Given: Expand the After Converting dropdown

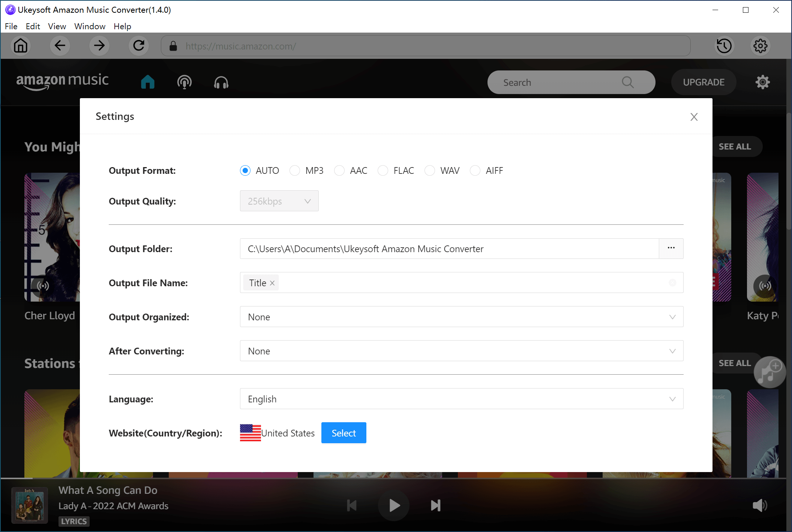Looking at the screenshot, I should pos(671,351).
